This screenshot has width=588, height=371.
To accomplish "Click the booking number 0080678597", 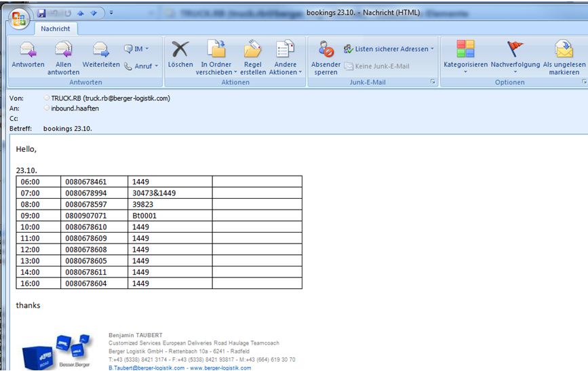I will 86,204.
